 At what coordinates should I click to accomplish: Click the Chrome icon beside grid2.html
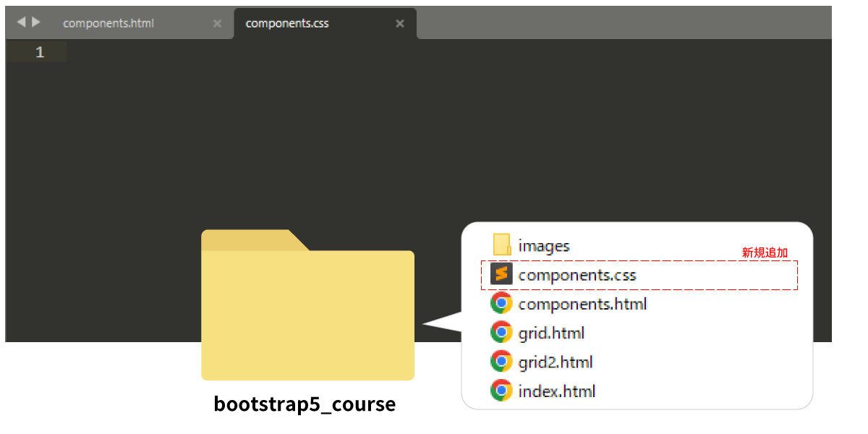point(501,362)
